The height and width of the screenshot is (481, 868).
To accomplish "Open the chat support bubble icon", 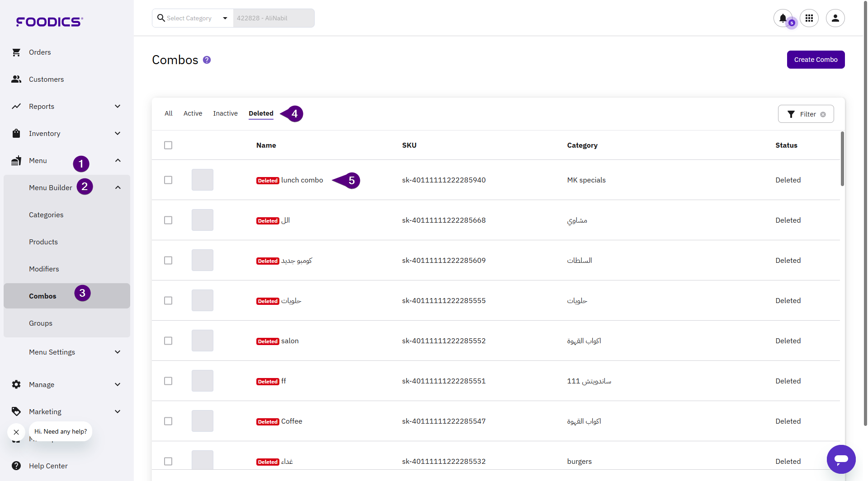I will pos(841,459).
